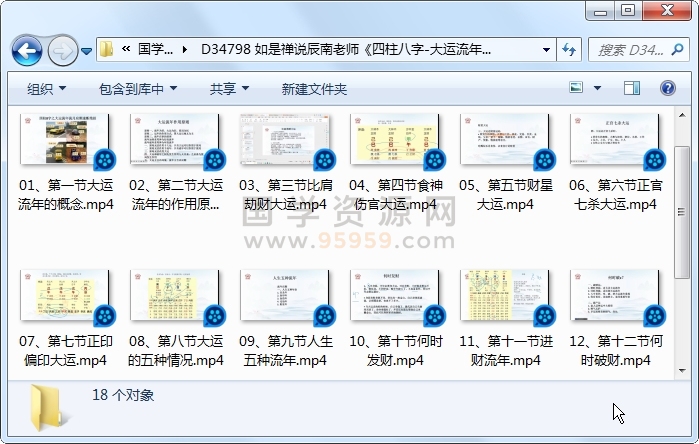
Task: Click the Forward navigation arrow
Action: point(62,51)
